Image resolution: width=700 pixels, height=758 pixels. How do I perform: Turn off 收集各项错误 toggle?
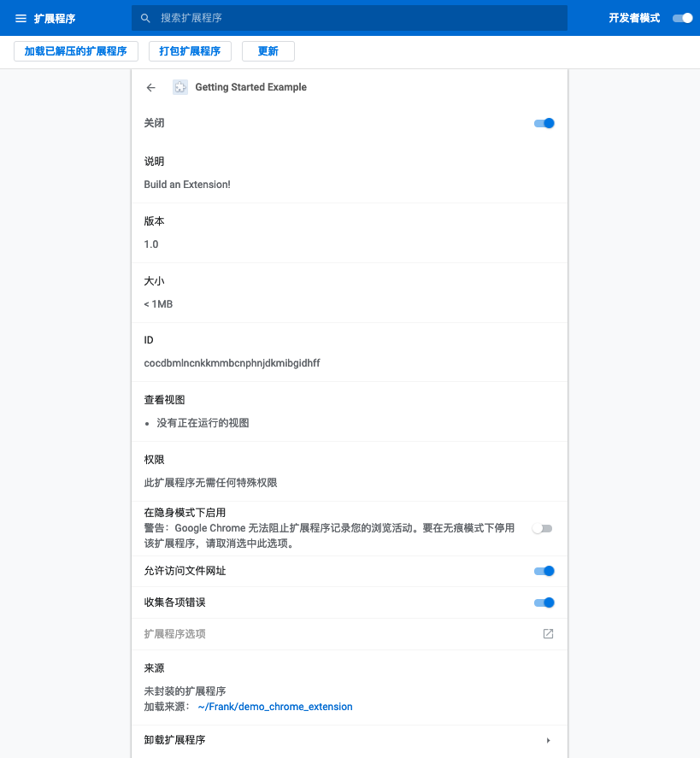[544, 602]
